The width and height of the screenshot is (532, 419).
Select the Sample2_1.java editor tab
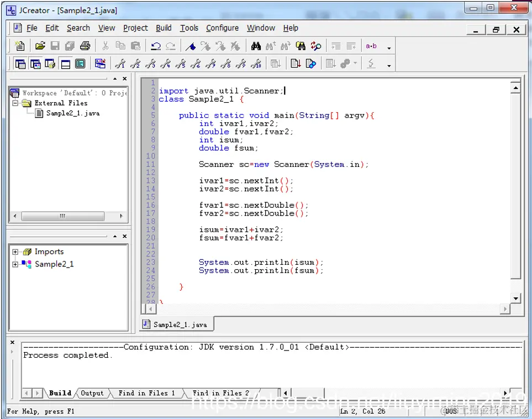tap(178, 324)
